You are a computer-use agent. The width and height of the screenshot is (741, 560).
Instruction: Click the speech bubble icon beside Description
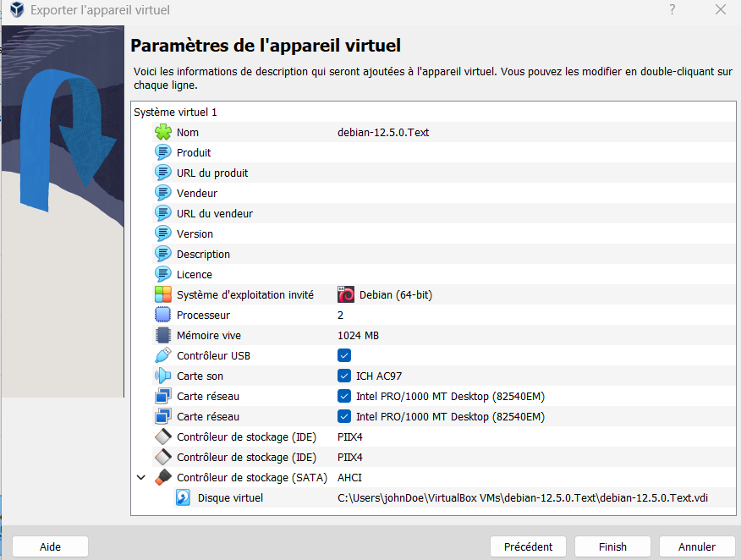point(163,255)
